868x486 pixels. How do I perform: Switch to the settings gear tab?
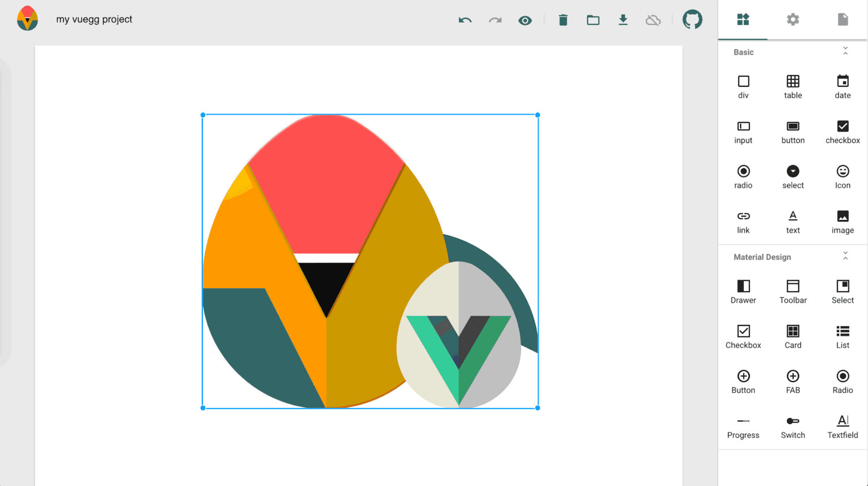(792, 19)
